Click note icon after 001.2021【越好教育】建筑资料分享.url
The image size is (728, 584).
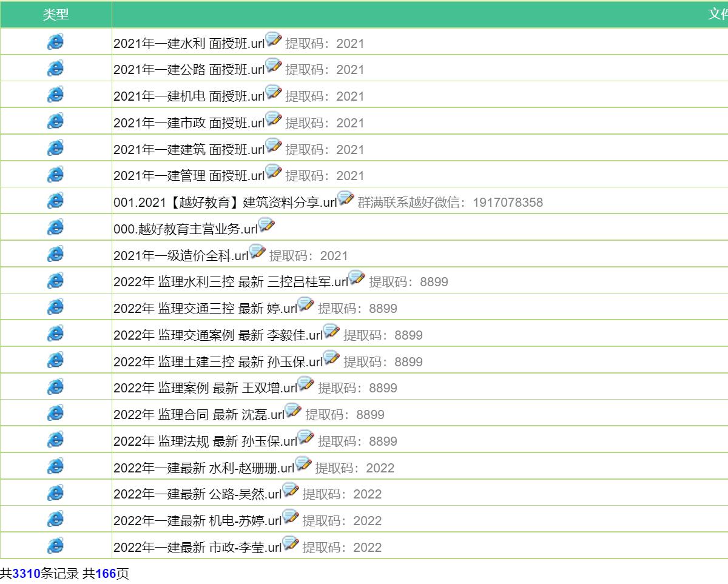click(x=346, y=199)
